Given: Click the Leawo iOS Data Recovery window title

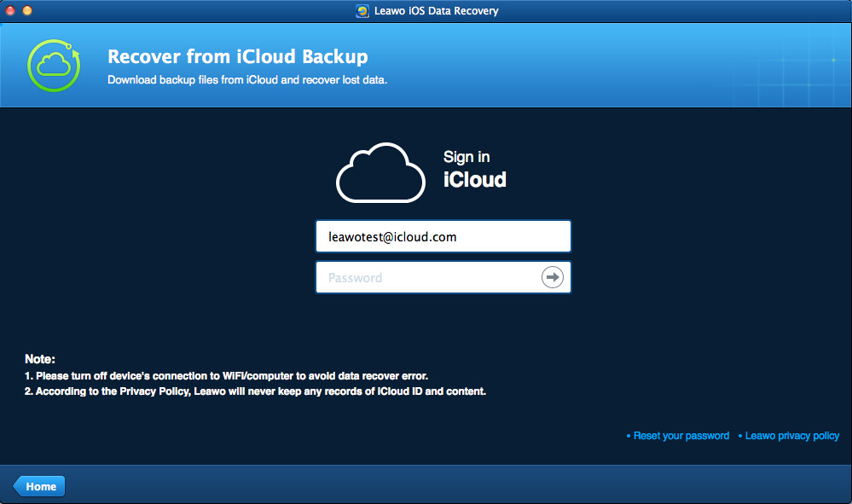Looking at the screenshot, I should click(436, 11).
